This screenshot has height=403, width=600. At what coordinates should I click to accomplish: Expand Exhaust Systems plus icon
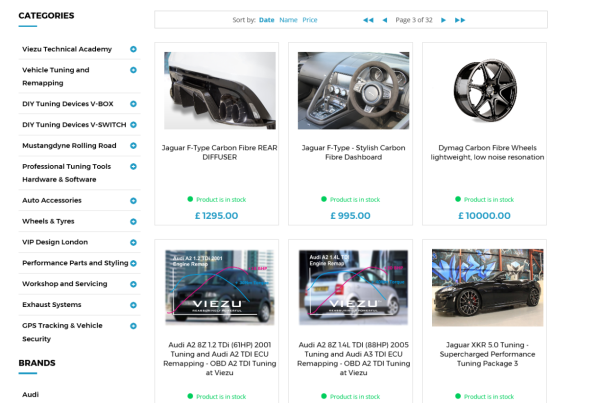coord(133,305)
